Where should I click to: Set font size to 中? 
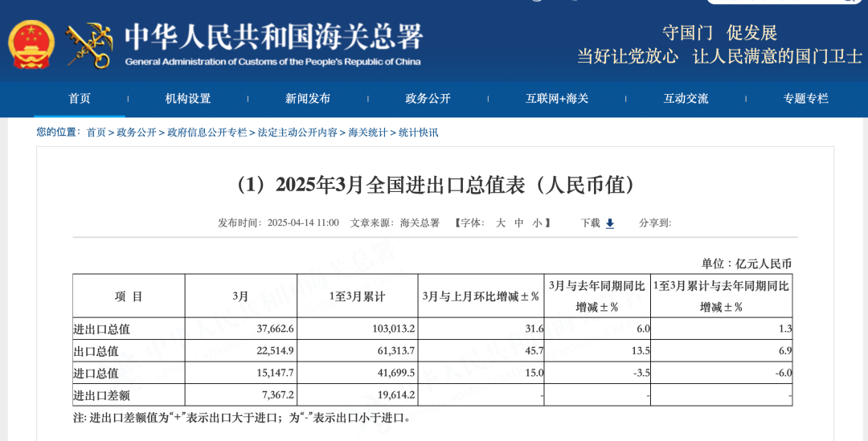518,223
